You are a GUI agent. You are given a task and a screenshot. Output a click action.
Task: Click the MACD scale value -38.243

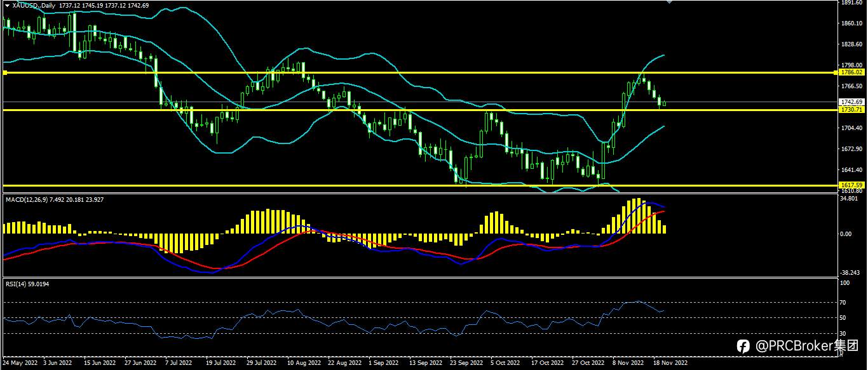pos(851,273)
